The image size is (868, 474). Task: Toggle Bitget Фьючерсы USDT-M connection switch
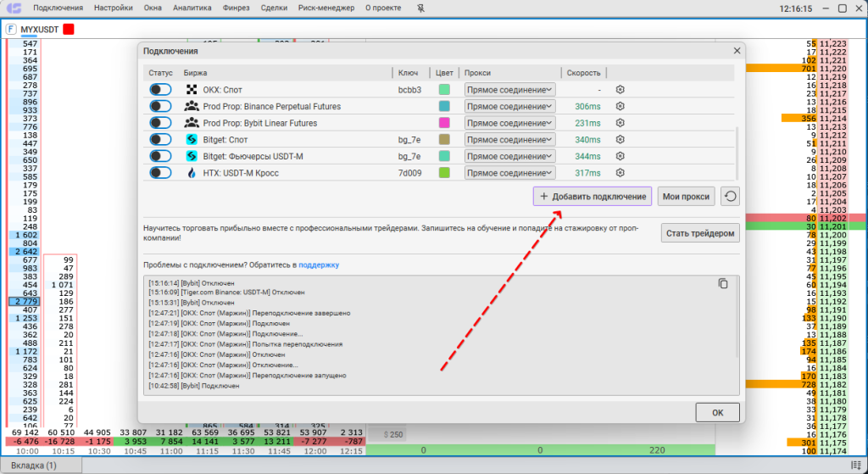click(x=160, y=156)
